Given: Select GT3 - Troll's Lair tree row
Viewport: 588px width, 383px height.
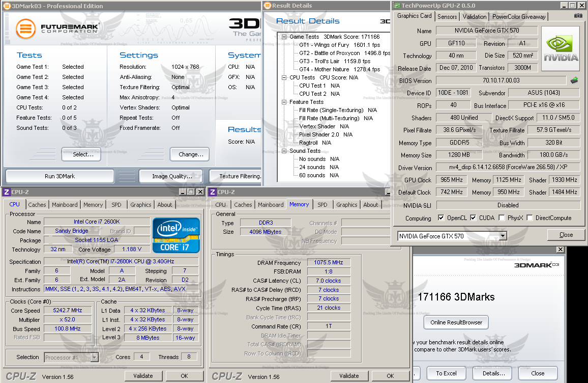Looking at the screenshot, I should point(335,61).
